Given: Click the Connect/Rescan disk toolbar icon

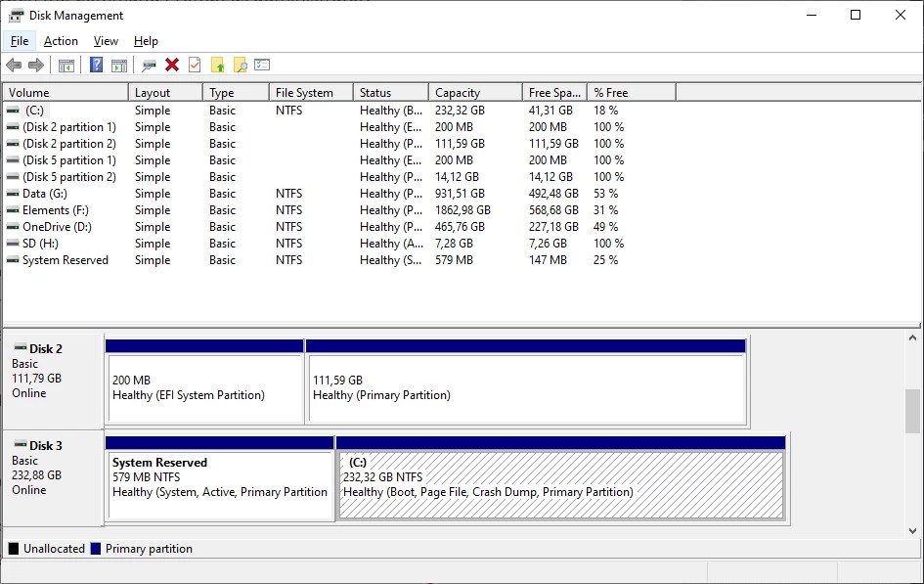Looking at the screenshot, I should click(x=149, y=65).
